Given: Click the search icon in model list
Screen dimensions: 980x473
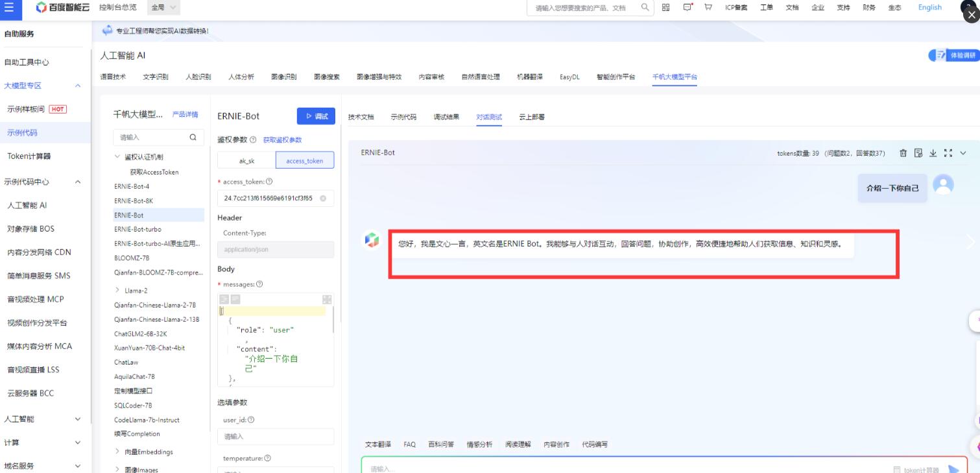Looking at the screenshot, I should tap(193, 138).
